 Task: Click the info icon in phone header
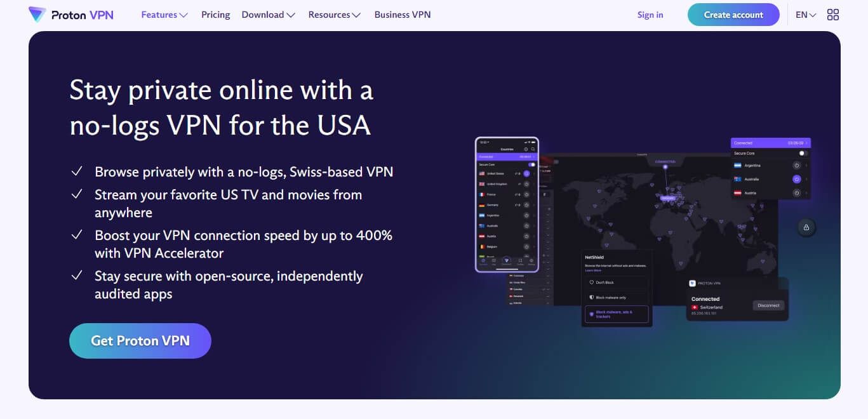(x=526, y=149)
